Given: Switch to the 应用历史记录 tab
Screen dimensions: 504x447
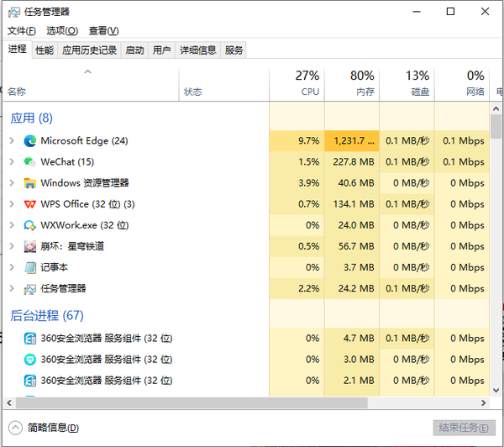Looking at the screenshot, I should coord(89,50).
